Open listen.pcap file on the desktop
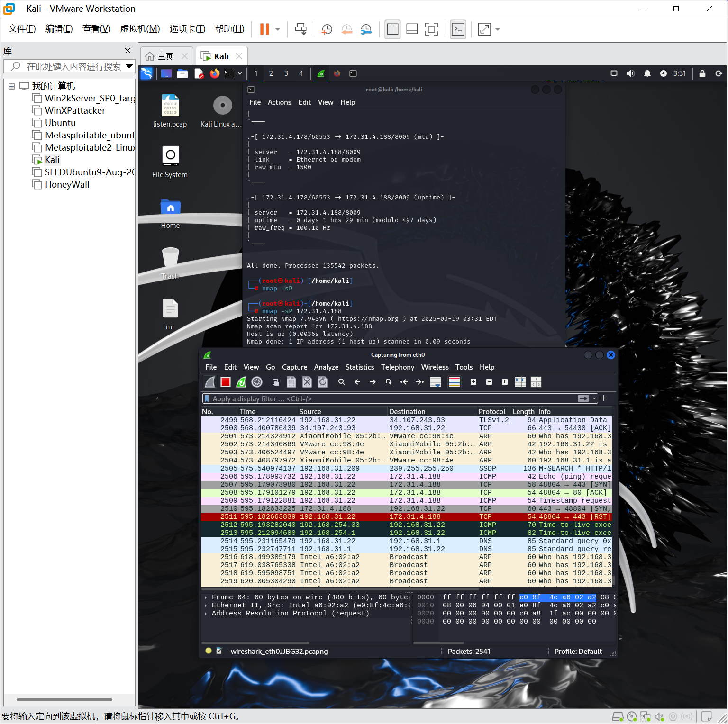Screen dimensions: 728x724 pyautogui.click(x=170, y=111)
